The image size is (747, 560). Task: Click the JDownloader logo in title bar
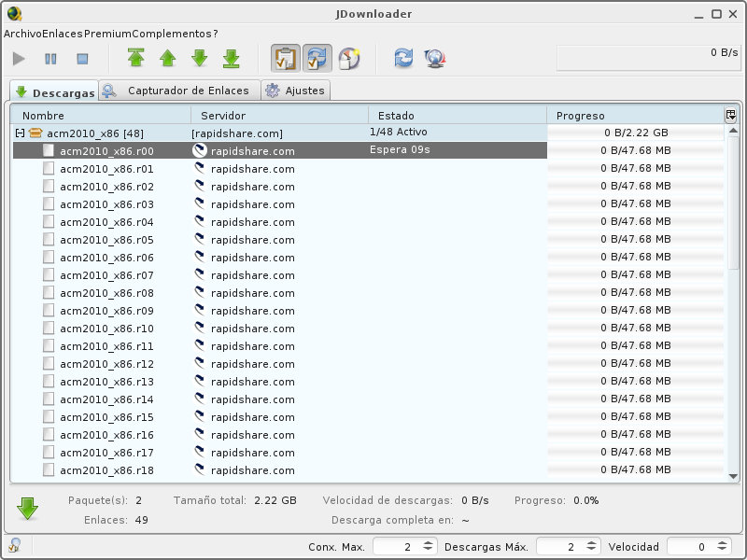14,13
